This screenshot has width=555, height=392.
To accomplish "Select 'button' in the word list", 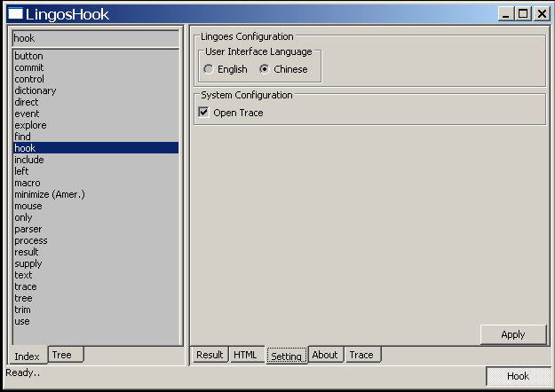I will pyautogui.click(x=96, y=56).
